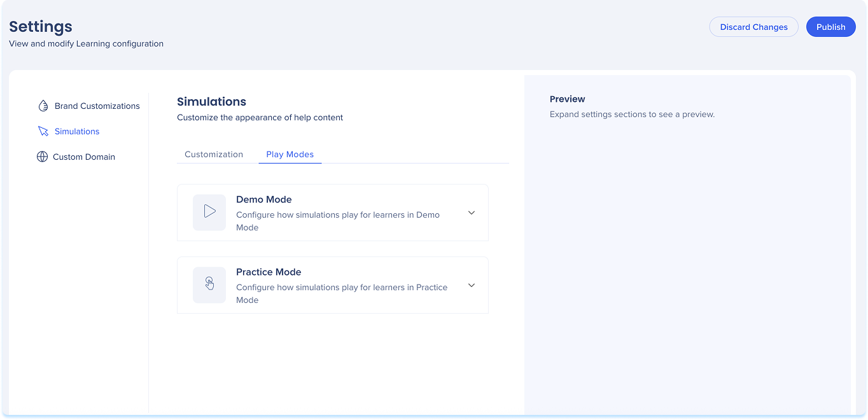Click the Discard Changes button
868x420 pixels.
[753, 27]
